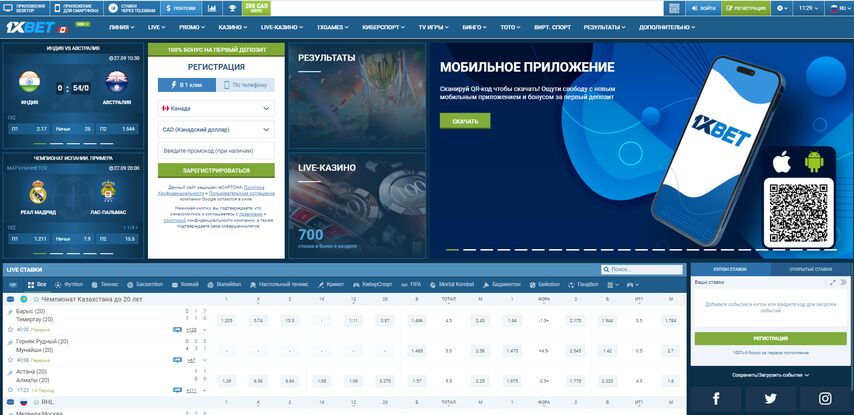This screenshot has height=415, width=854.
Task: Filter live bets by Бадминтон
Action: tap(502, 285)
